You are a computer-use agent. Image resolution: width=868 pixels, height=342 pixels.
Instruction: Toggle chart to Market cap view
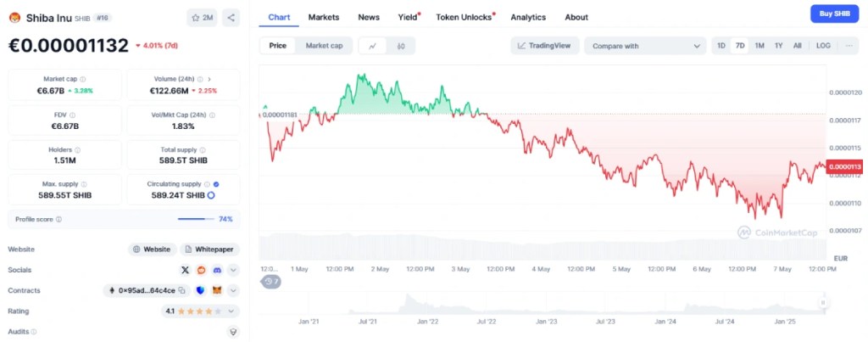(324, 46)
